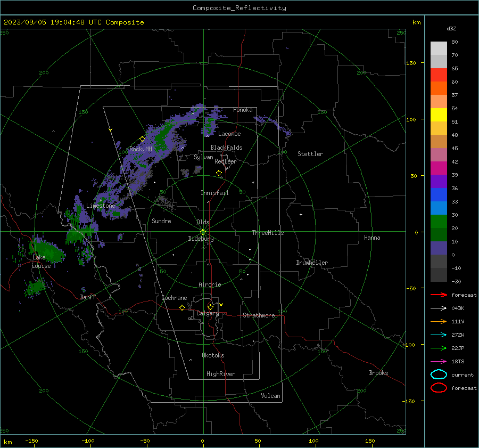
Task: Click the RockyMH label
Action: 141,149
